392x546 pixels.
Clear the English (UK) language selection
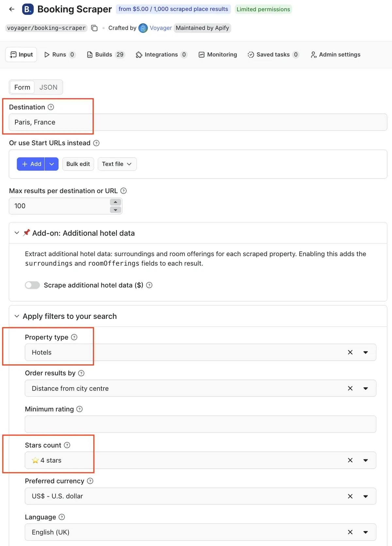tap(350, 532)
